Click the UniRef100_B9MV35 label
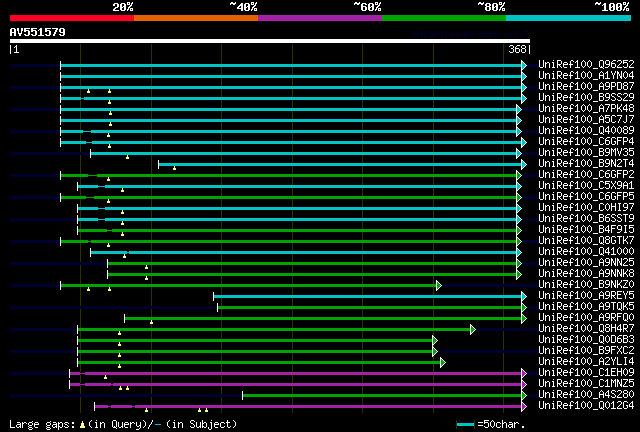The height and width of the screenshot is (432, 640). (x=586, y=153)
